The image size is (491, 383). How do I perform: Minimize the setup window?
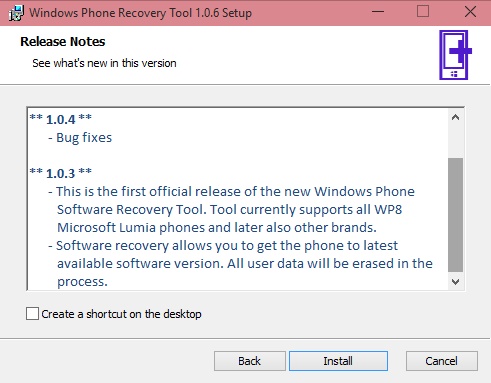click(x=378, y=12)
